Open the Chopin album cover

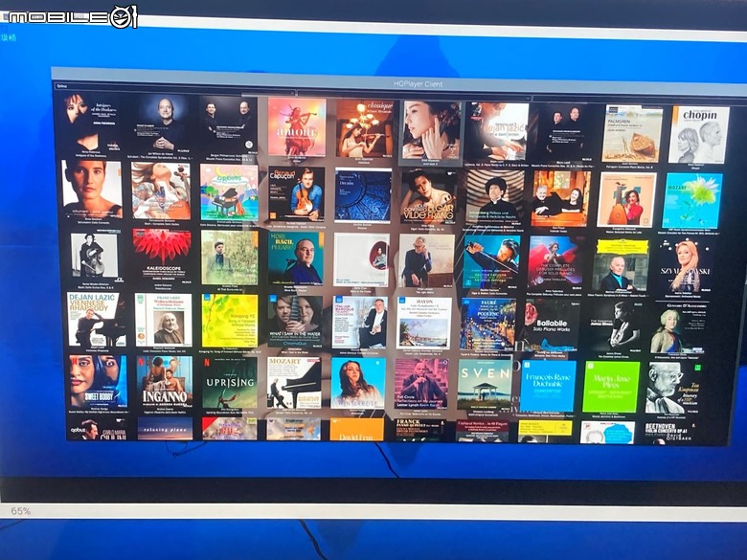(699, 135)
